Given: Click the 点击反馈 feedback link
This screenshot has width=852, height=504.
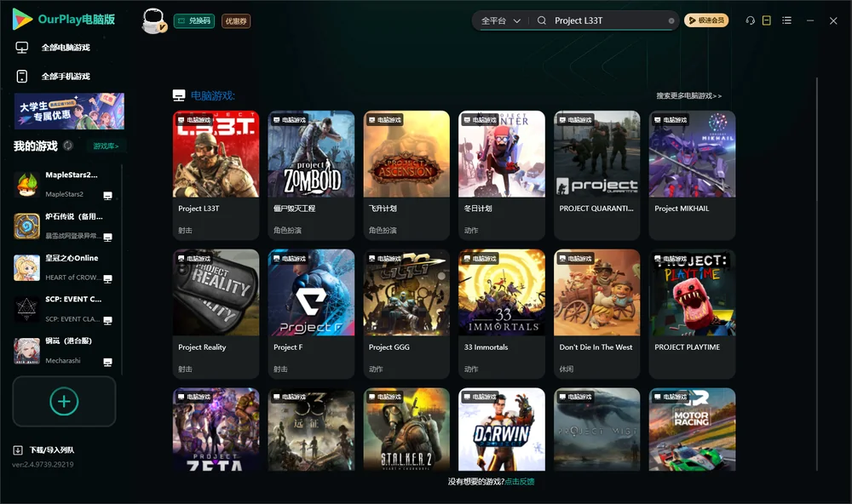Looking at the screenshot, I should [520, 482].
